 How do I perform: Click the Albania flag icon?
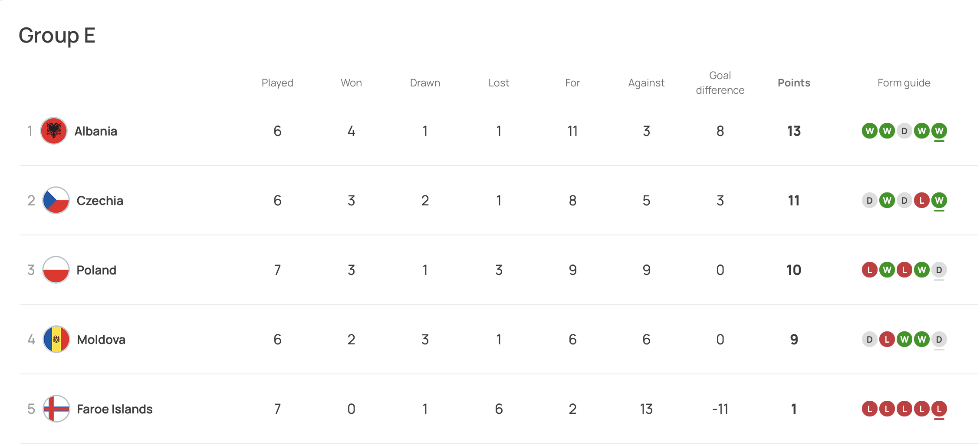click(54, 131)
